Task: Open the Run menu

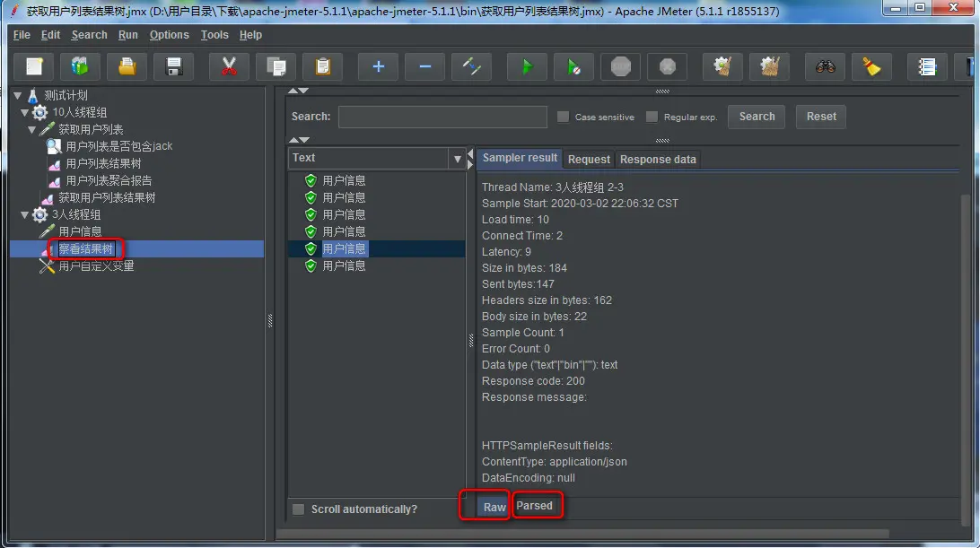Action: click(128, 35)
